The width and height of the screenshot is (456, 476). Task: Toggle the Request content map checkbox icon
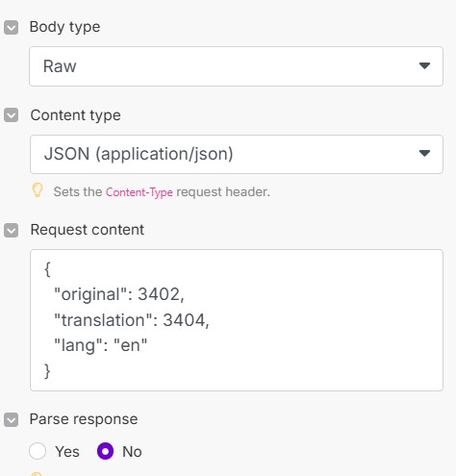[11, 230]
